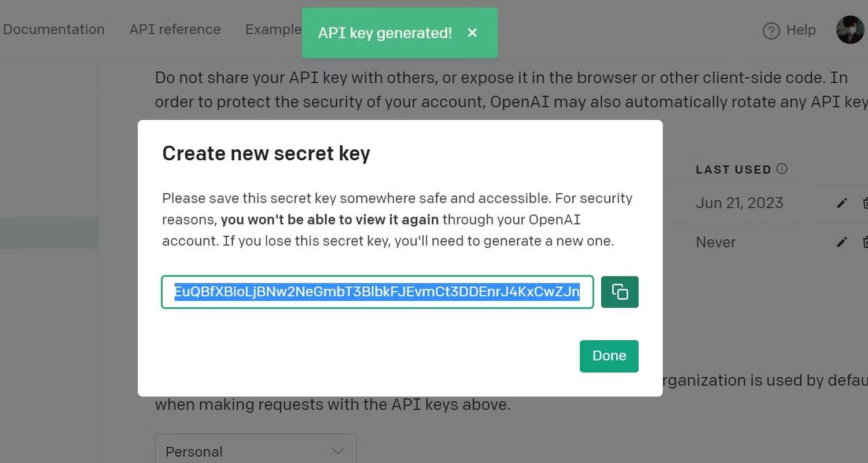Delete the key that was never used

865,242
